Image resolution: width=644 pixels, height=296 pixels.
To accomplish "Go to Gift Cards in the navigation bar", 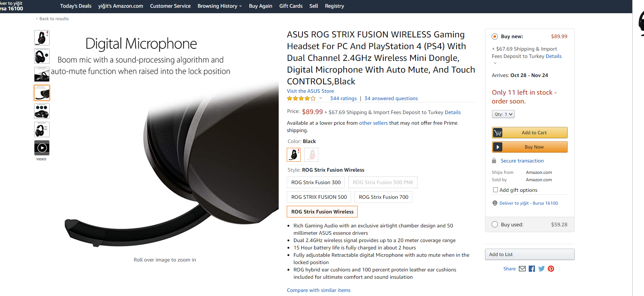I will coord(291,6).
